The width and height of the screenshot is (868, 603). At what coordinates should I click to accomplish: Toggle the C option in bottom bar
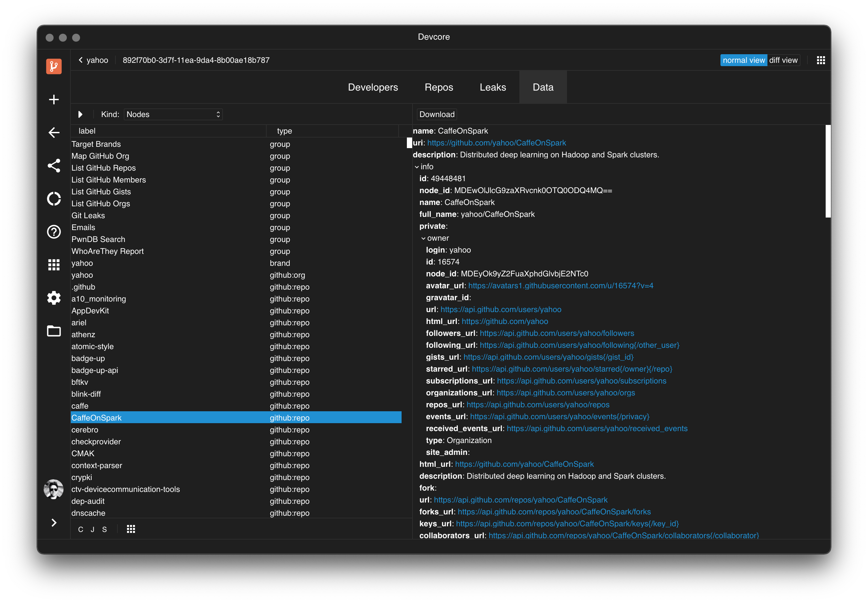point(80,529)
